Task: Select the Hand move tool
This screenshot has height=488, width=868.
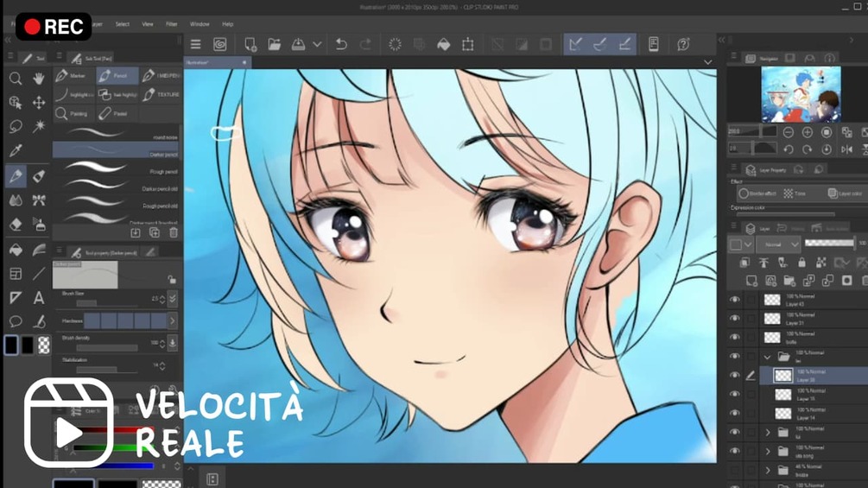Action: [39, 79]
